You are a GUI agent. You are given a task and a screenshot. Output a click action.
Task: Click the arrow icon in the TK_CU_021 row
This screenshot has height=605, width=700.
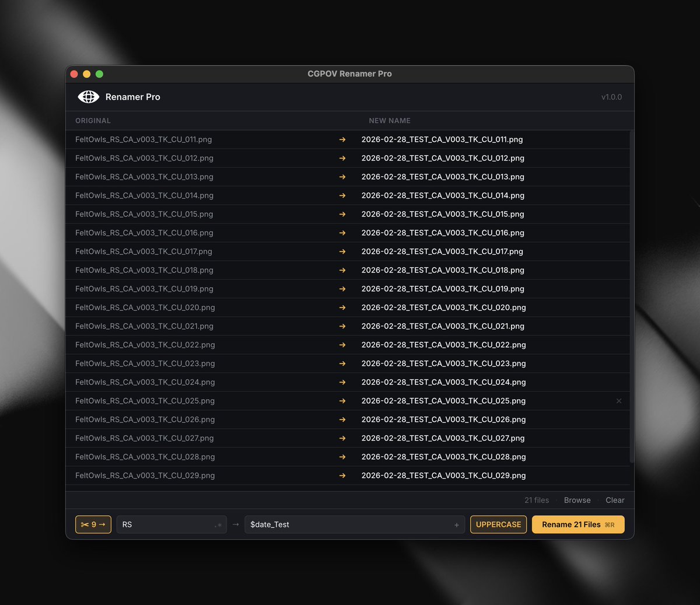coord(342,326)
